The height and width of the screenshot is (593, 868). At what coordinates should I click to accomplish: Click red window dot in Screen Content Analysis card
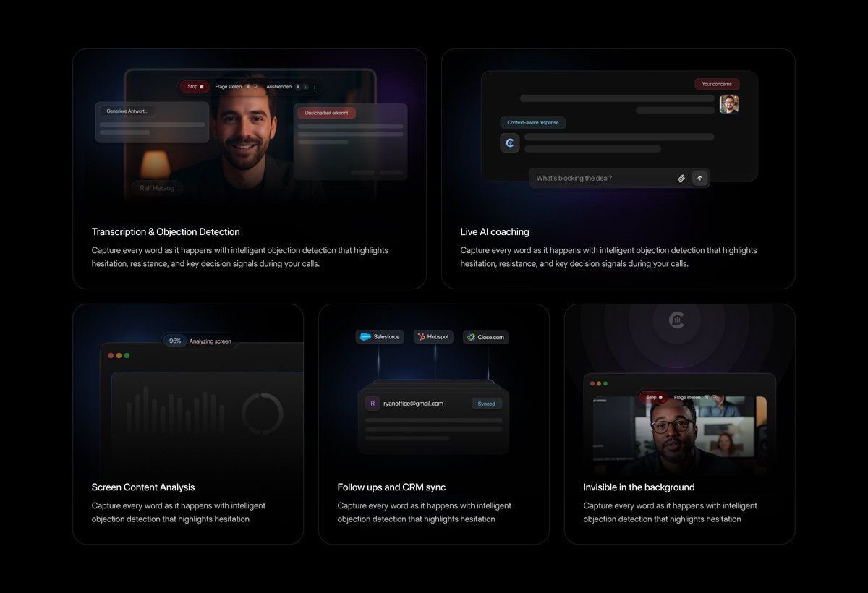coord(111,356)
